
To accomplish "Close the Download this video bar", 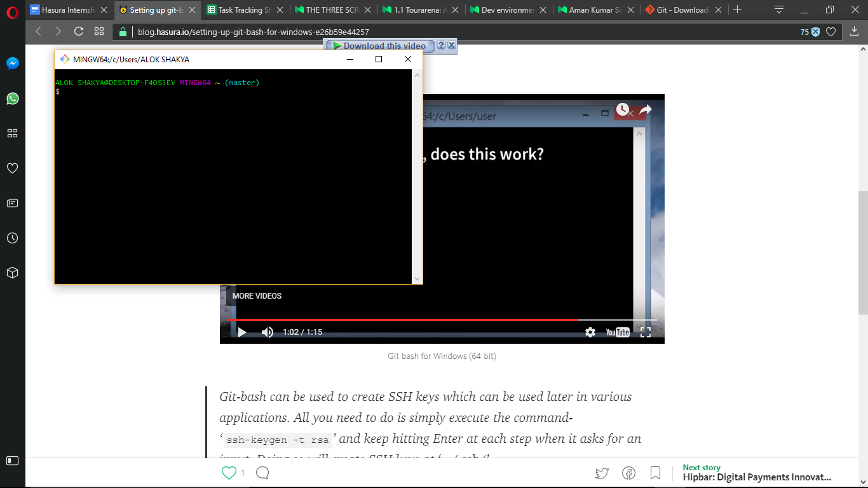I will pyautogui.click(x=451, y=46).
